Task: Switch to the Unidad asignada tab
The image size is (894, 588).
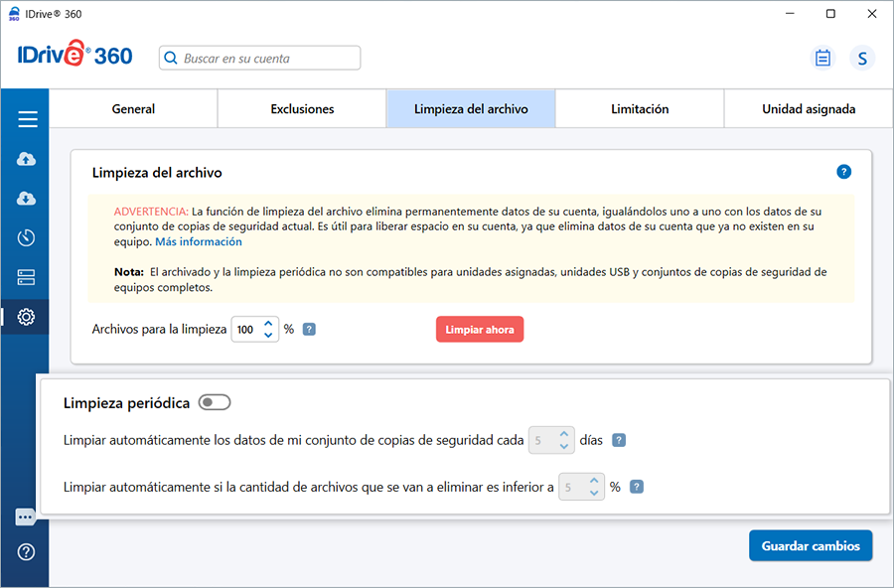Action: click(x=808, y=109)
